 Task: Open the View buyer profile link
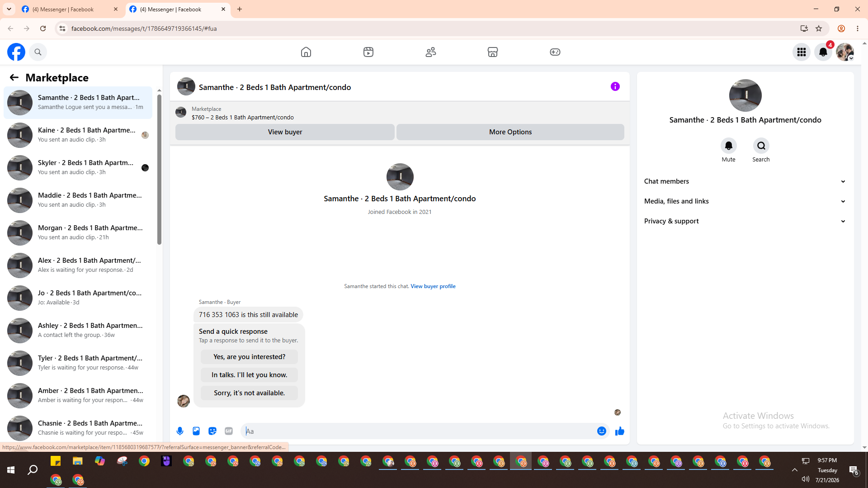(433, 286)
